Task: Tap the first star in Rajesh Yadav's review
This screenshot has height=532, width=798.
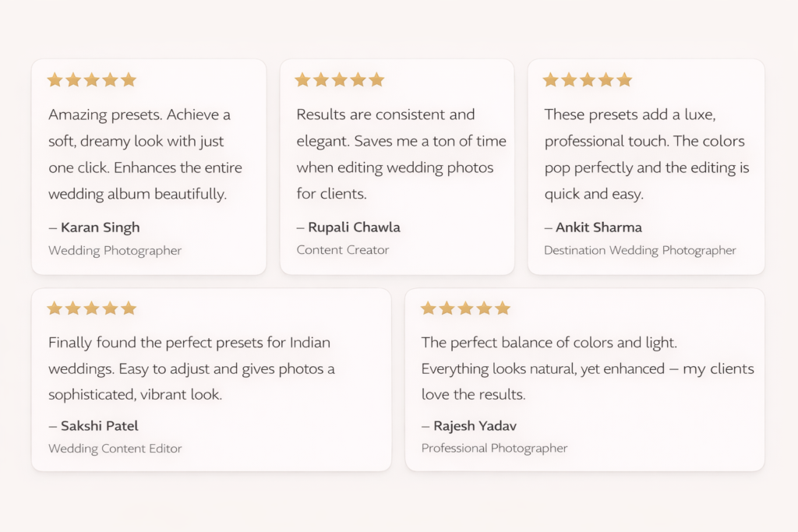Action: [429, 308]
